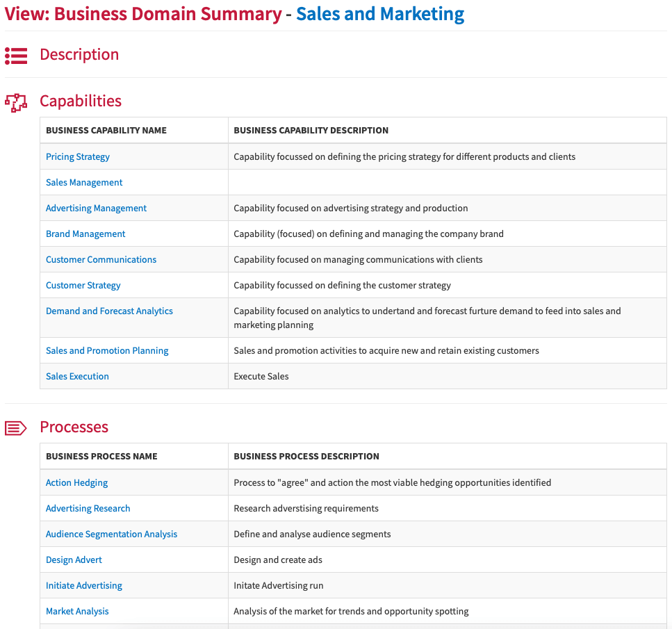Click the Sales and Marketing title link
This screenshot has height=629, width=672.
[380, 14]
